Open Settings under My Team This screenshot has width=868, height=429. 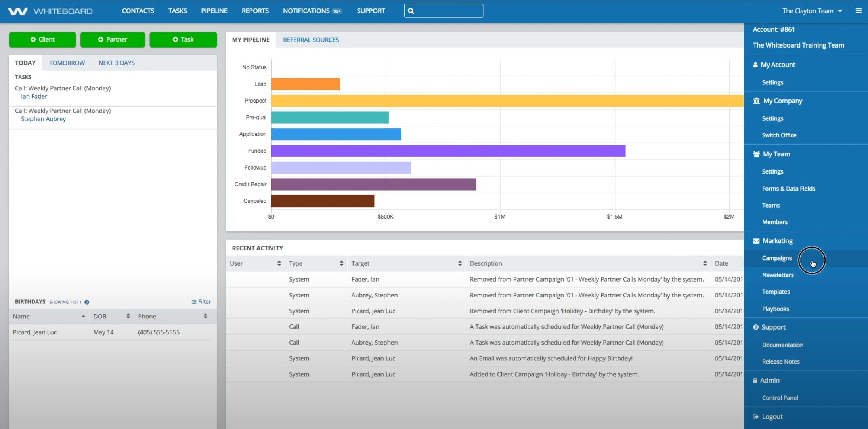772,172
